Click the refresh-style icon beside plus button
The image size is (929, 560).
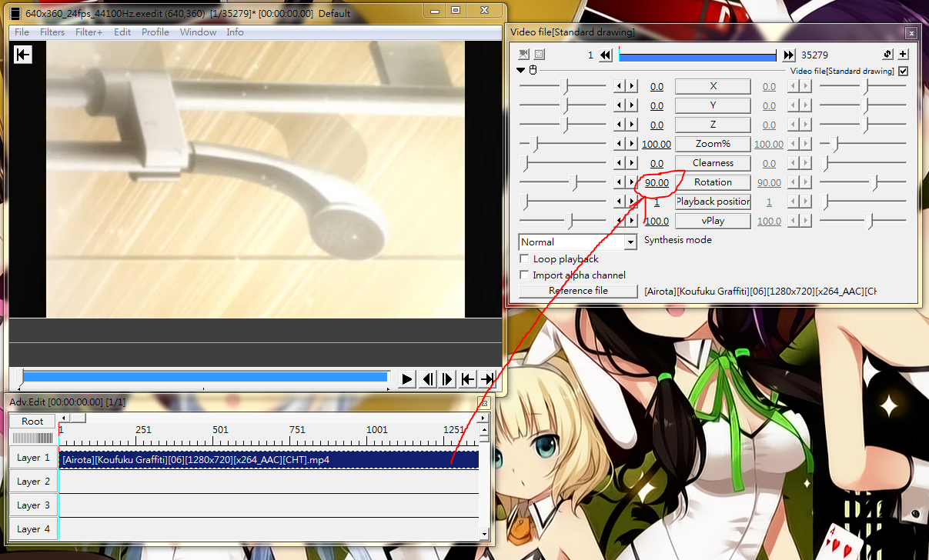point(887,55)
